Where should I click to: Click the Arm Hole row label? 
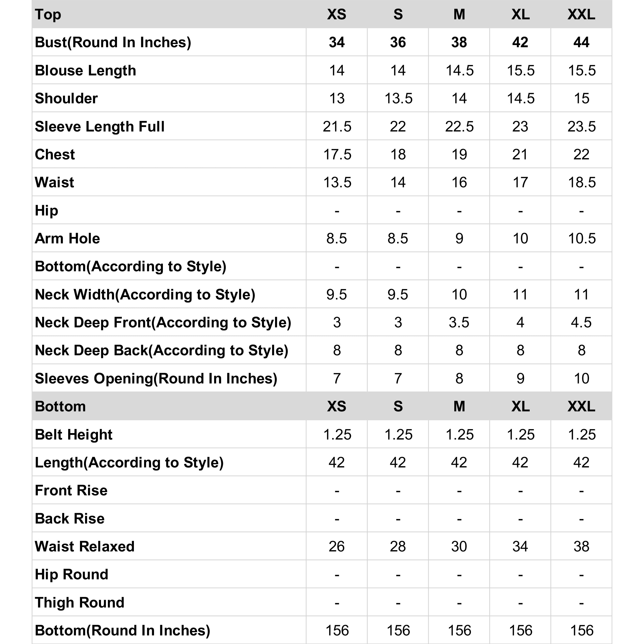coord(67,238)
